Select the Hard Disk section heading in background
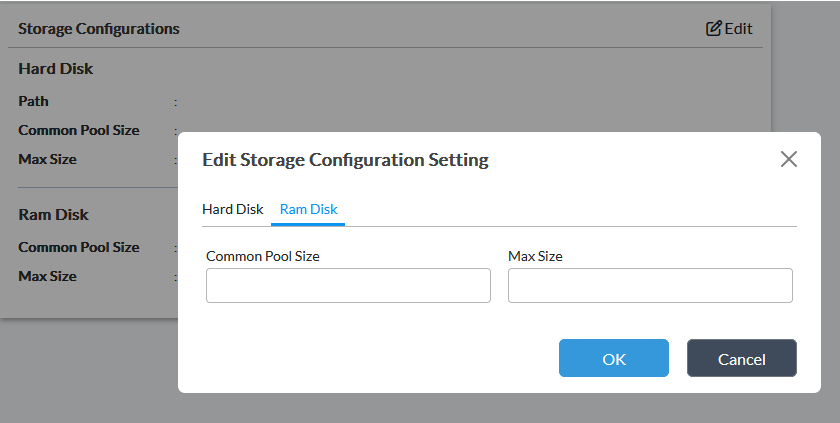This screenshot has width=840, height=423. pyautogui.click(x=56, y=69)
